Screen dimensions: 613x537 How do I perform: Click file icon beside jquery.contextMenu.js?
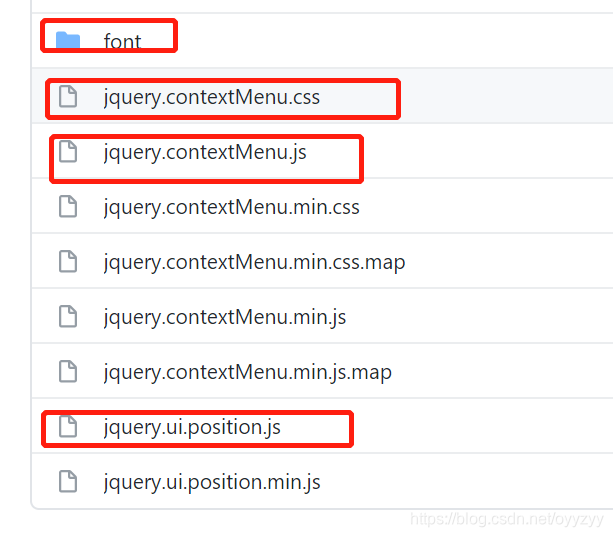68,151
